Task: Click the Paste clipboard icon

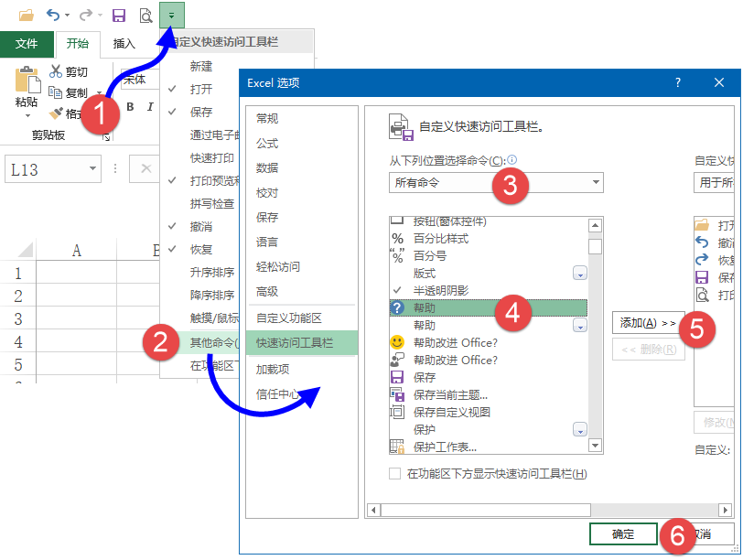Action: click(27, 79)
